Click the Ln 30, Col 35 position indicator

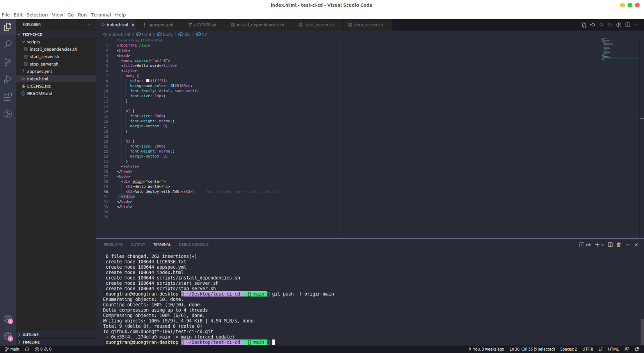532,349
